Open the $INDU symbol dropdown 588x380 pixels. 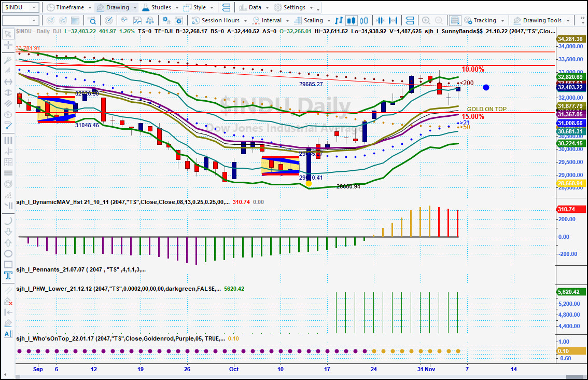click(34, 7)
